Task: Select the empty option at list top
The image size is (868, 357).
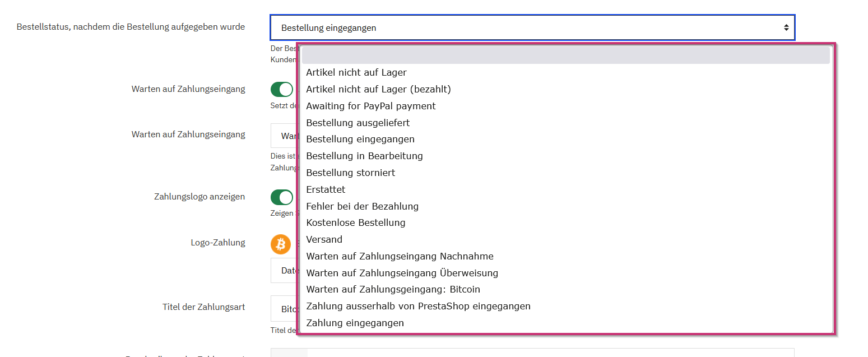Action: (565, 55)
